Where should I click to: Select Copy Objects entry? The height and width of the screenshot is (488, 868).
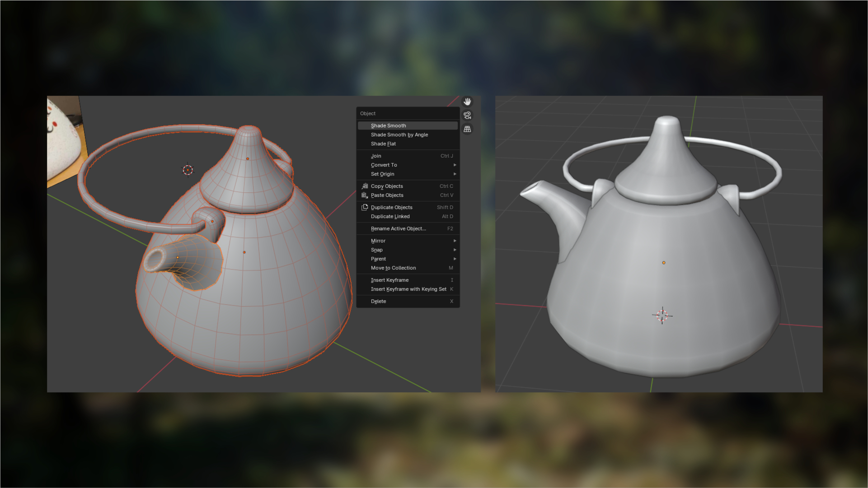(408, 186)
